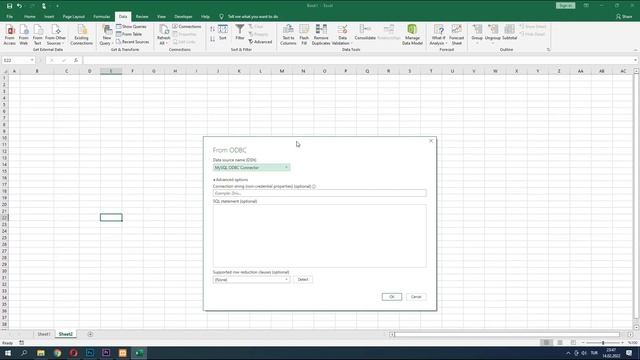Click Text to Columns icon
This screenshot has height=360, width=640.
click(288, 34)
